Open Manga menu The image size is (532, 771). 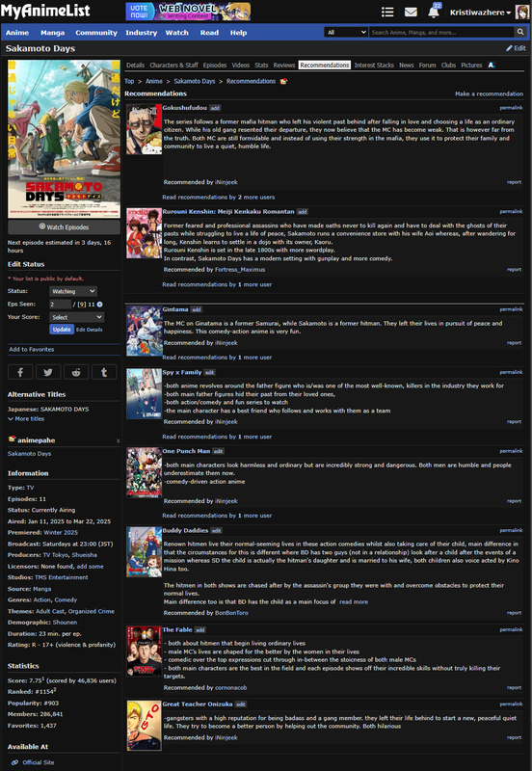53,33
